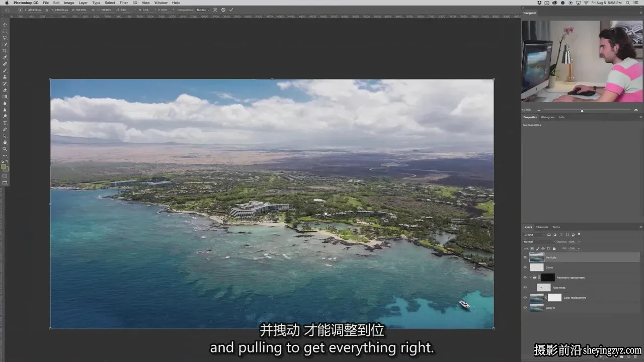The width and height of the screenshot is (644, 362).
Task: Open the Interpolation dropdown
Action: (203, 10)
